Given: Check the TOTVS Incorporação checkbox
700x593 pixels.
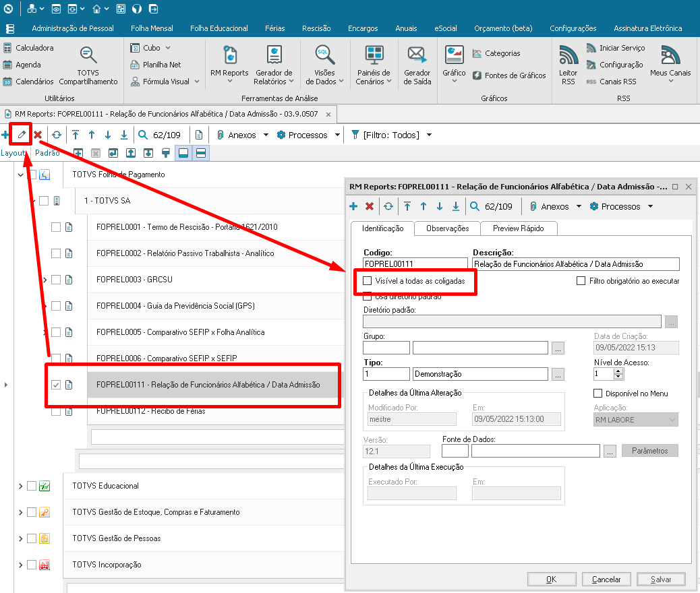Looking at the screenshot, I should pos(32,565).
